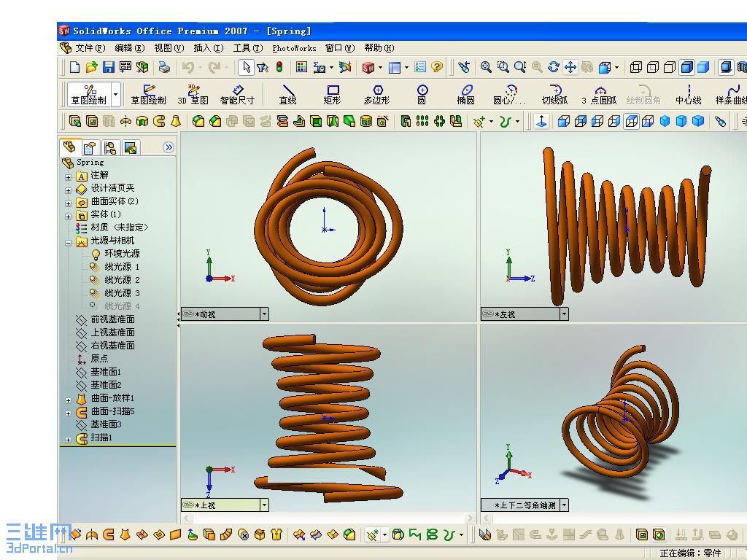Viewport: 747px width, 560px height.
Task: Open the 工具(T) menu
Action: [x=248, y=48]
